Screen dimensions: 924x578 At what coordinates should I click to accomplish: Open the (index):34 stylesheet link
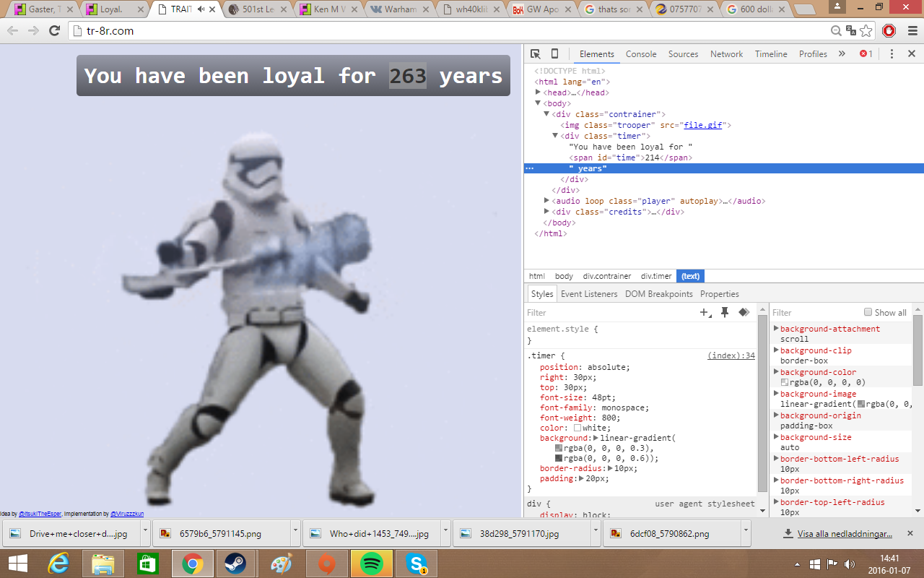pyautogui.click(x=731, y=355)
